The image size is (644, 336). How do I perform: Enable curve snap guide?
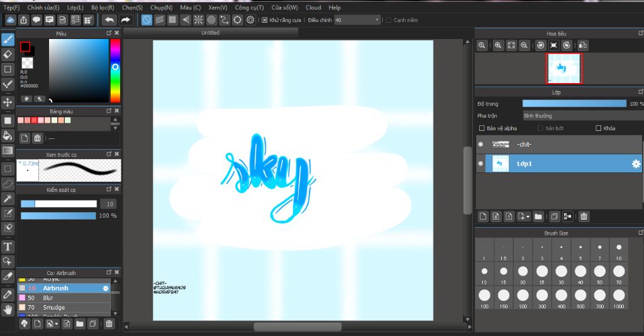click(x=225, y=20)
